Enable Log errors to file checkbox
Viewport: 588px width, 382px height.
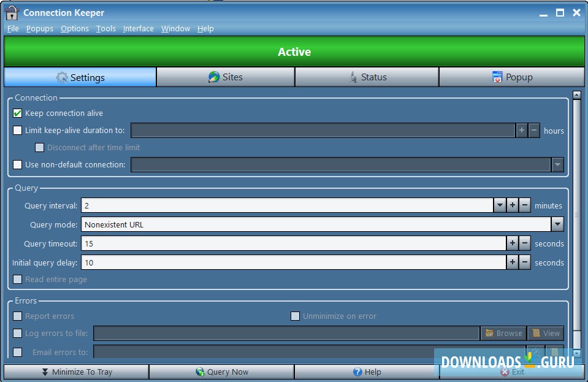[17, 334]
